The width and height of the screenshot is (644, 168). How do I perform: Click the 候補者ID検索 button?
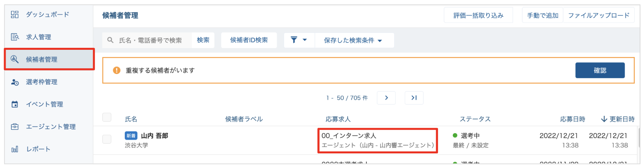pos(249,40)
